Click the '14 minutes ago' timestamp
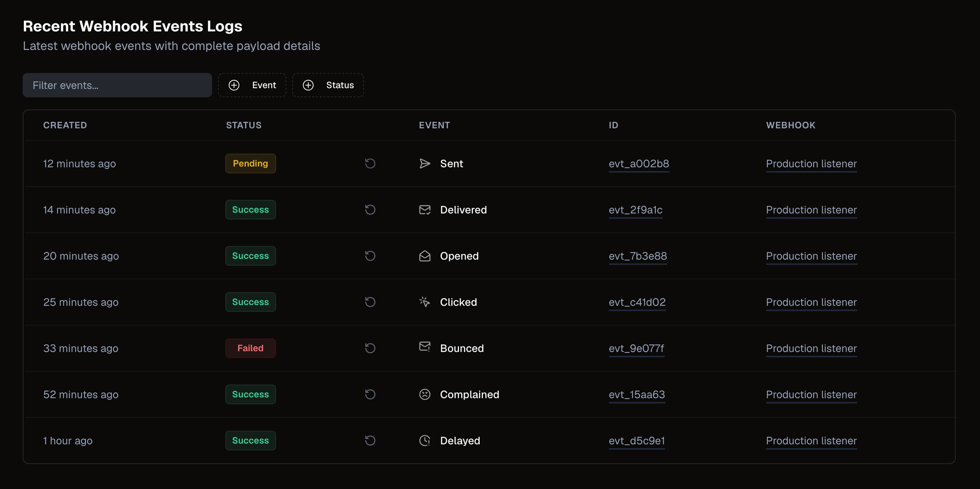The width and height of the screenshot is (980, 489). pos(80,210)
